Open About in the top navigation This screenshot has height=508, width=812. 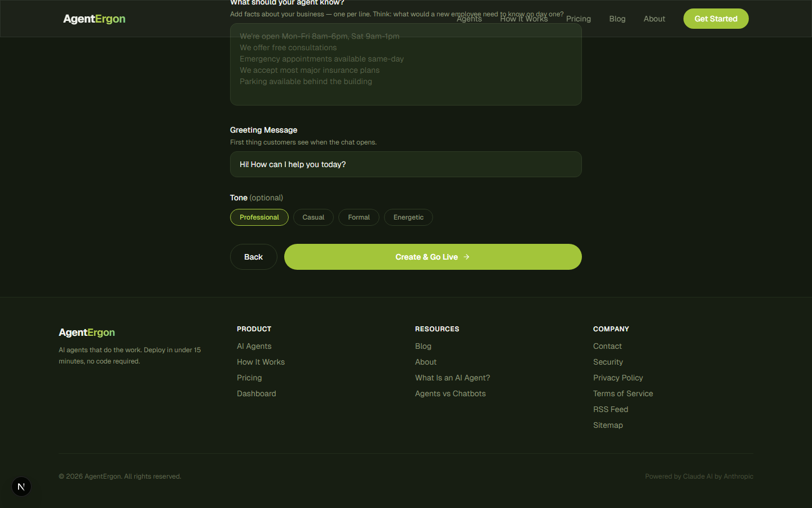pyautogui.click(x=654, y=19)
